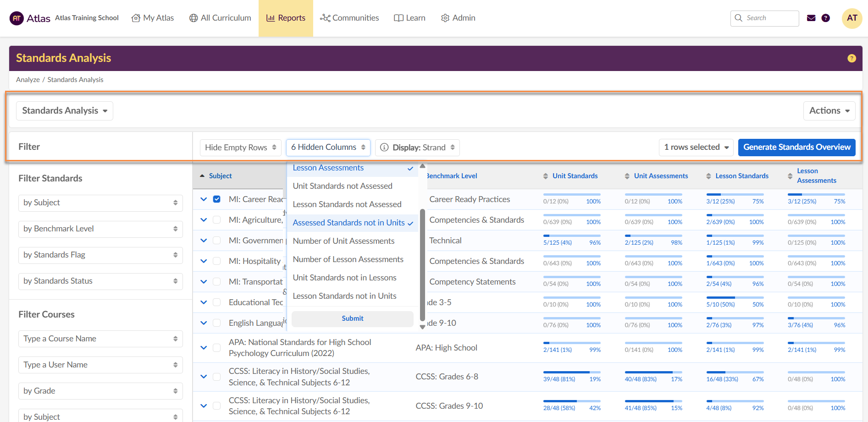Select Unit Standards not Assessed option

(343, 186)
